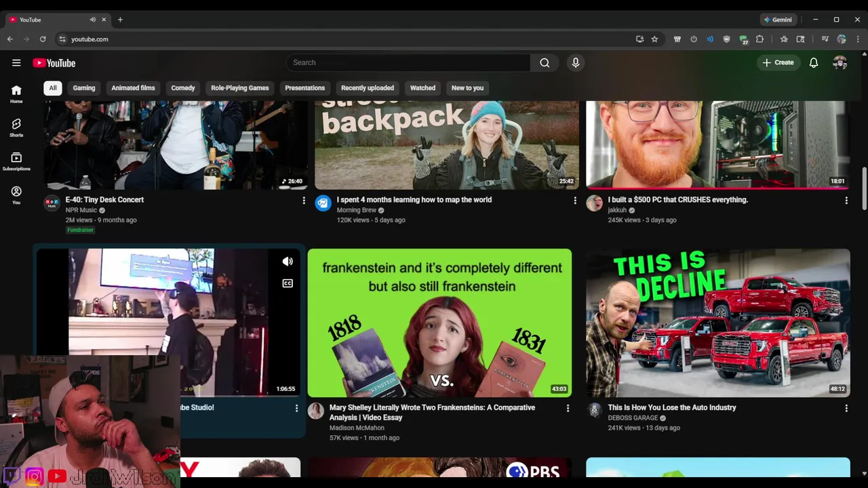
Task: Open a new browser tab
Action: tap(120, 20)
